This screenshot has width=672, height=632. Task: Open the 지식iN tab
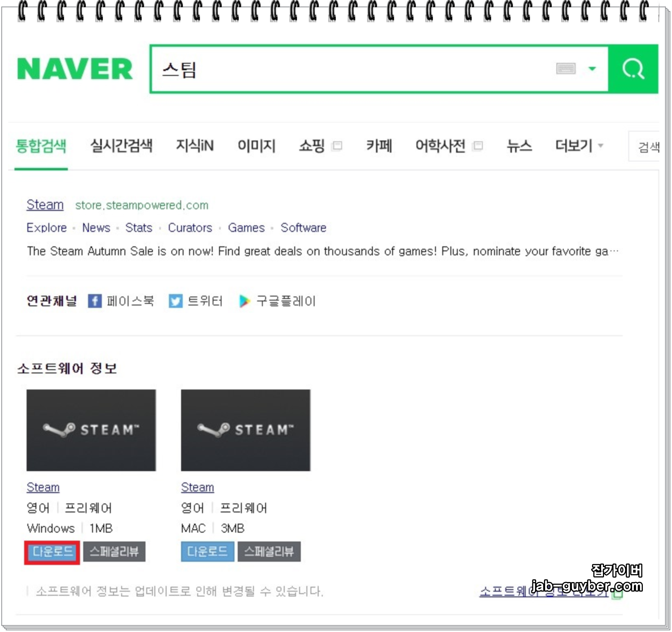pos(195,146)
